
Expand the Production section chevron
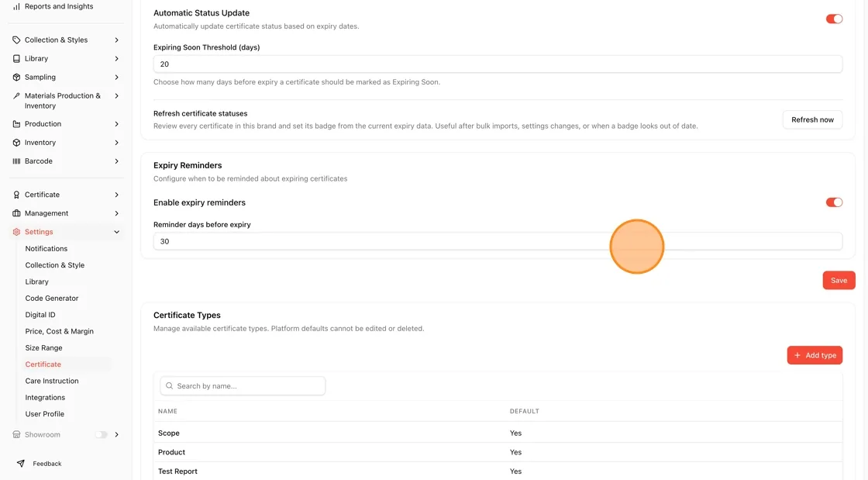click(116, 124)
